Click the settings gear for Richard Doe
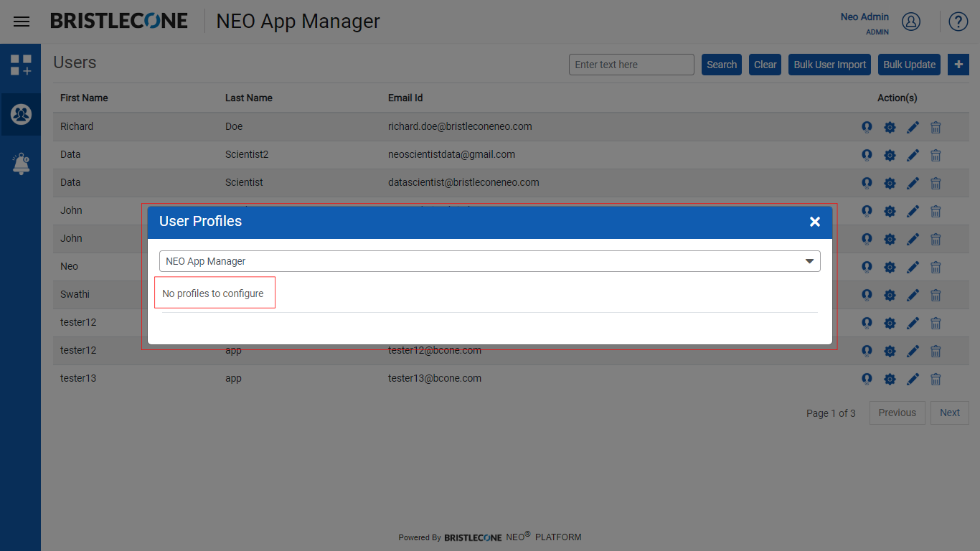Screen dimensions: 980x551 pos(890,127)
